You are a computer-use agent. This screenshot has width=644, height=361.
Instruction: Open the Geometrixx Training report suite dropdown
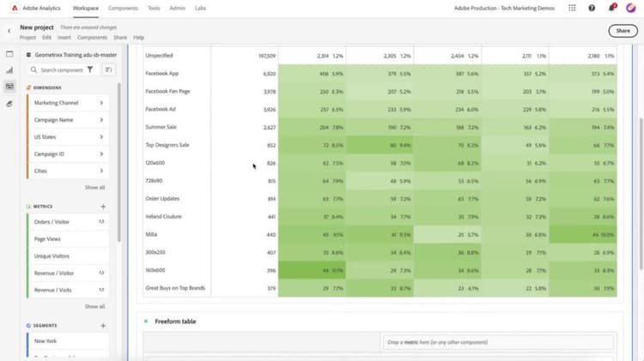(71, 55)
